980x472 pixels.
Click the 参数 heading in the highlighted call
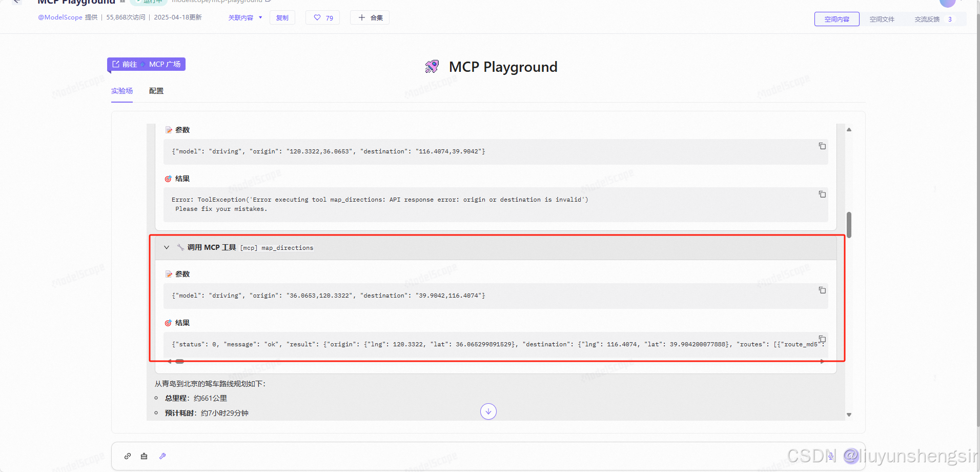point(182,274)
